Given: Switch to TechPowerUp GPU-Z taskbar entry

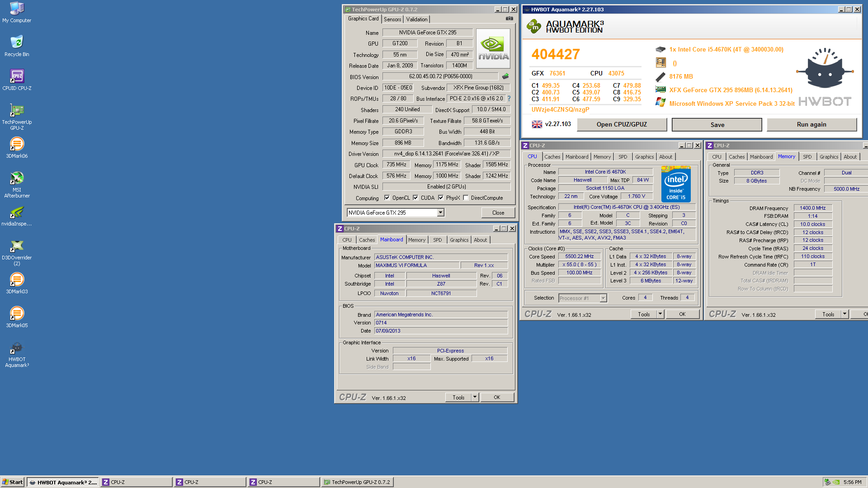Looking at the screenshot, I should point(357,482).
